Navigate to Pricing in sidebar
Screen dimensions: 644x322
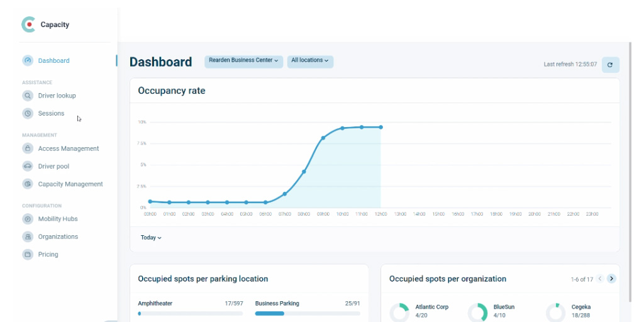(48, 255)
